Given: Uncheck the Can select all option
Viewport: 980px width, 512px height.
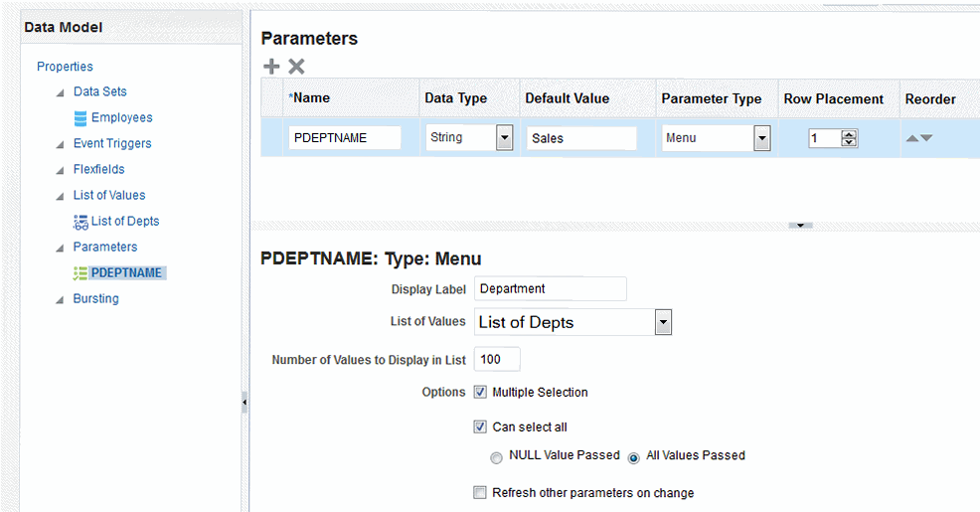Looking at the screenshot, I should pyautogui.click(x=481, y=427).
